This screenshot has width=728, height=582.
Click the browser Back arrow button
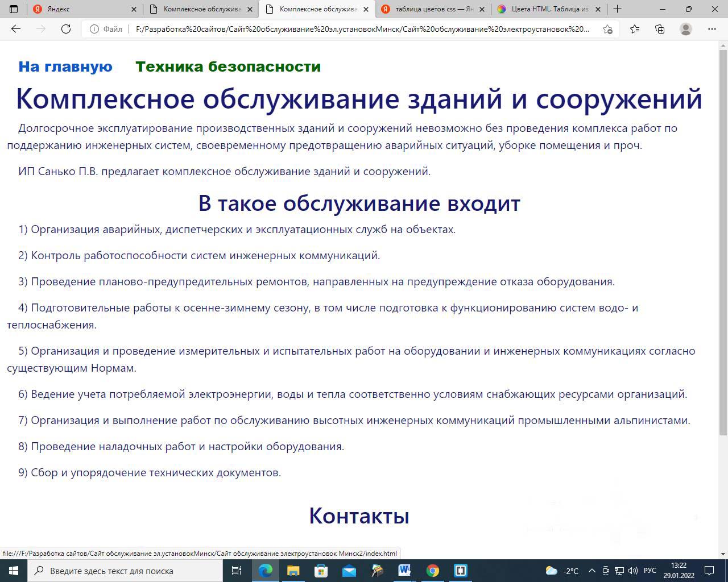coord(16,29)
